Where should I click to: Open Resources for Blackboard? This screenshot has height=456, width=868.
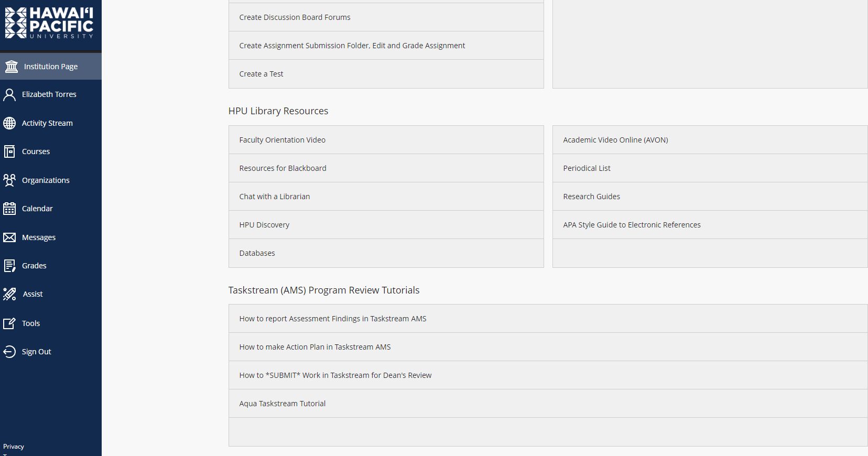coord(386,168)
